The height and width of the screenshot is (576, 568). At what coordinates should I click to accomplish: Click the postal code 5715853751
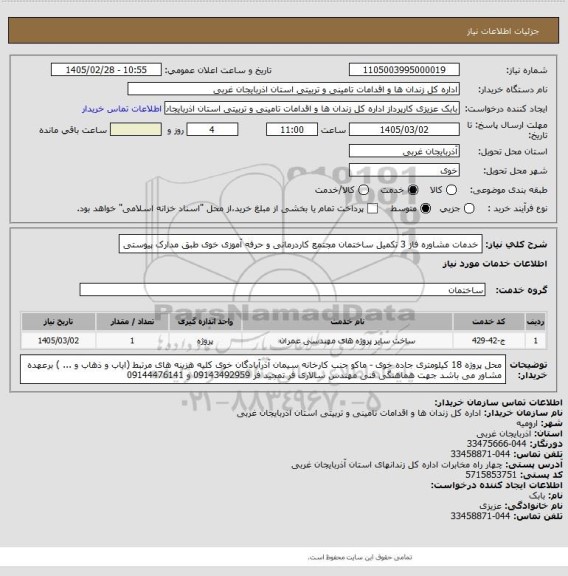[491, 475]
